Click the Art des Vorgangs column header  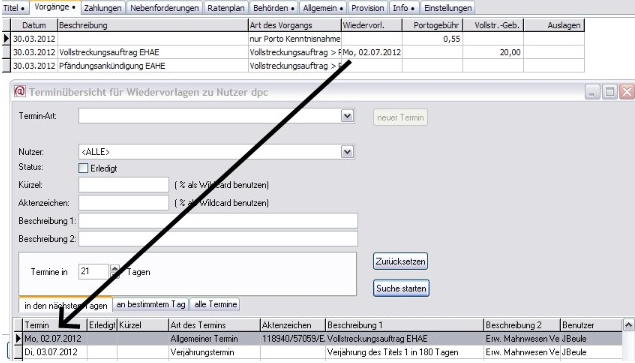295,25
